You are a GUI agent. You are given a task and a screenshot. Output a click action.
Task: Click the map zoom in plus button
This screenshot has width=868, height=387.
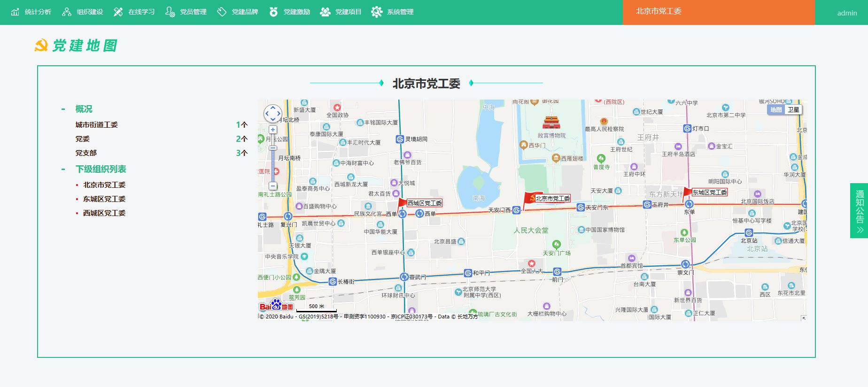click(x=273, y=130)
